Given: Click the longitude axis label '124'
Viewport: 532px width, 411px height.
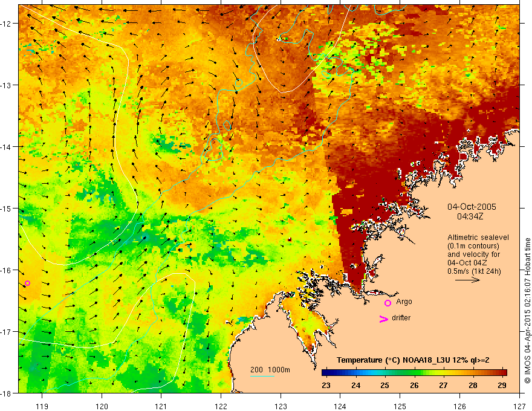Looking at the screenshot, I should 340,406.
